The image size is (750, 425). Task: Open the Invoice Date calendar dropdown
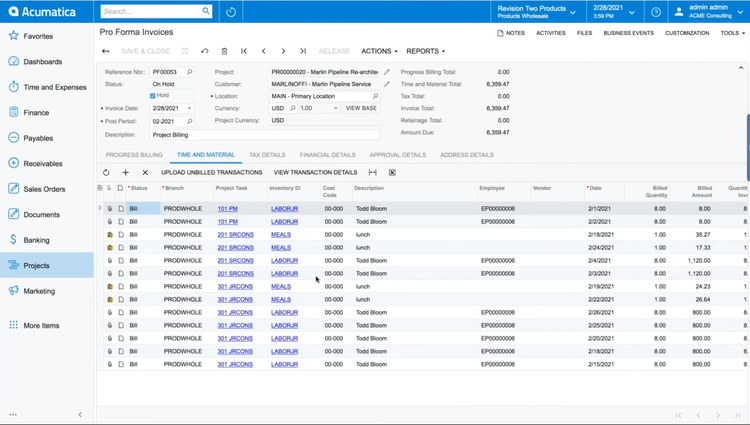(189, 108)
